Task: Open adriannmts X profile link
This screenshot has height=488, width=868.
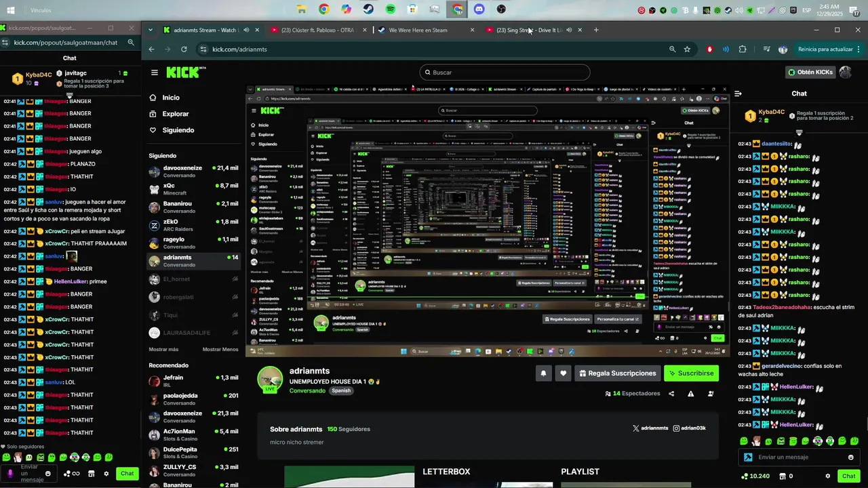Action: point(650,428)
